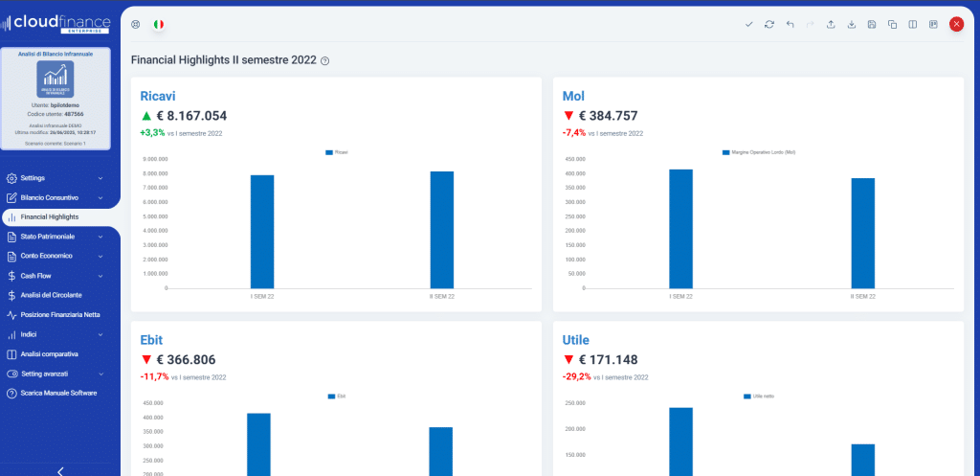This screenshot has width=980, height=476.
Task: Click the Setting avanzati toggle icon
Action: (11, 374)
